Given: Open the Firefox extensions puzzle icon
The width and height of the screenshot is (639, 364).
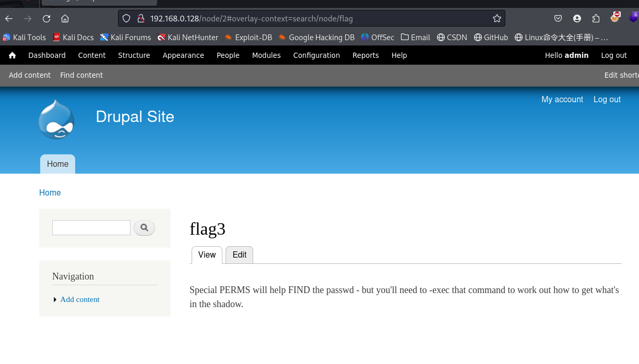Looking at the screenshot, I should pos(596,19).
